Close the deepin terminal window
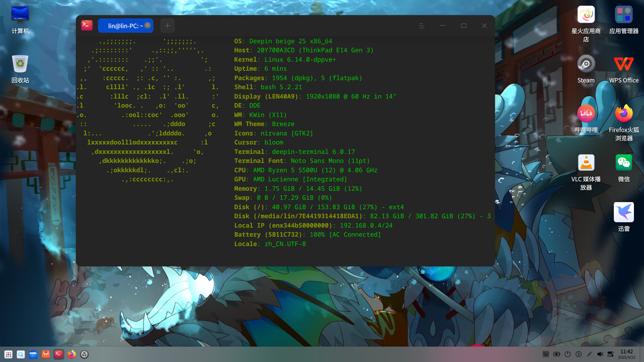The width and height of the screenshot is (644, 362). pos(484,26)
